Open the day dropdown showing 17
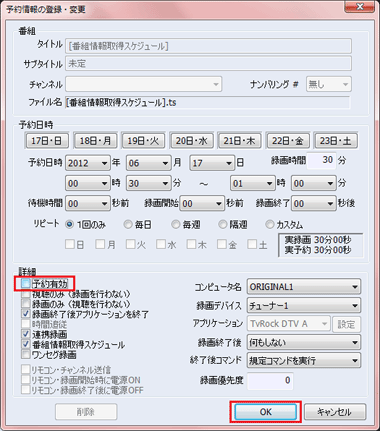Image resolution: width=380 pixels, height=431 pixels. [212, 163]
